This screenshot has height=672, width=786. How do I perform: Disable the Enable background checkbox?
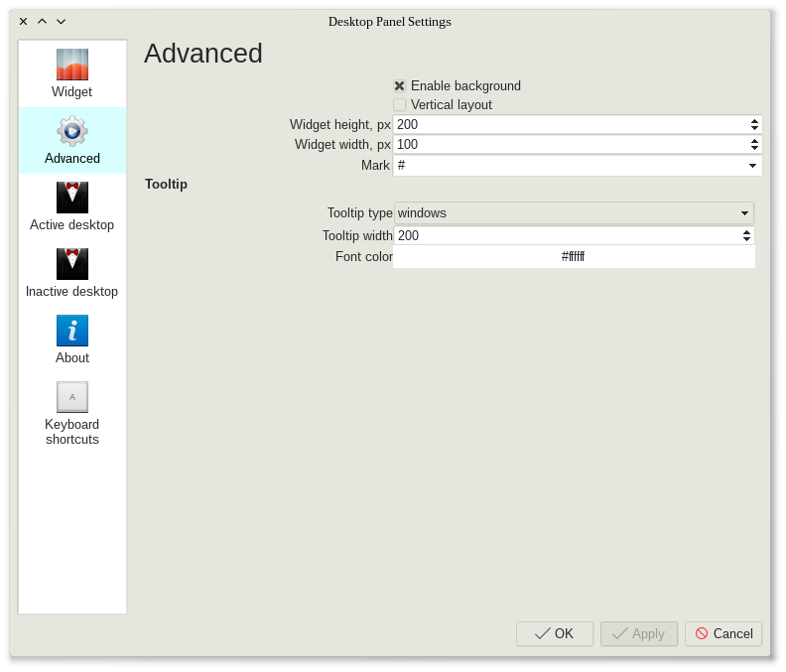click(x=400, y=86)
